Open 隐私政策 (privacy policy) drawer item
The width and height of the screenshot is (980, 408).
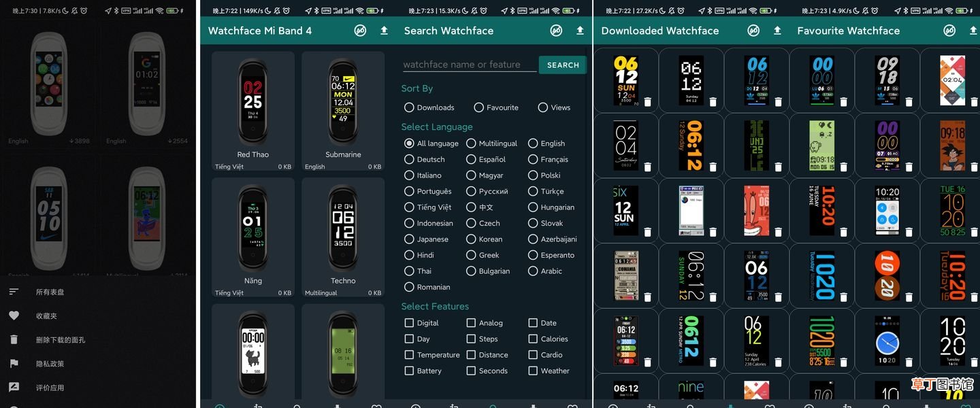pos(98,363)
